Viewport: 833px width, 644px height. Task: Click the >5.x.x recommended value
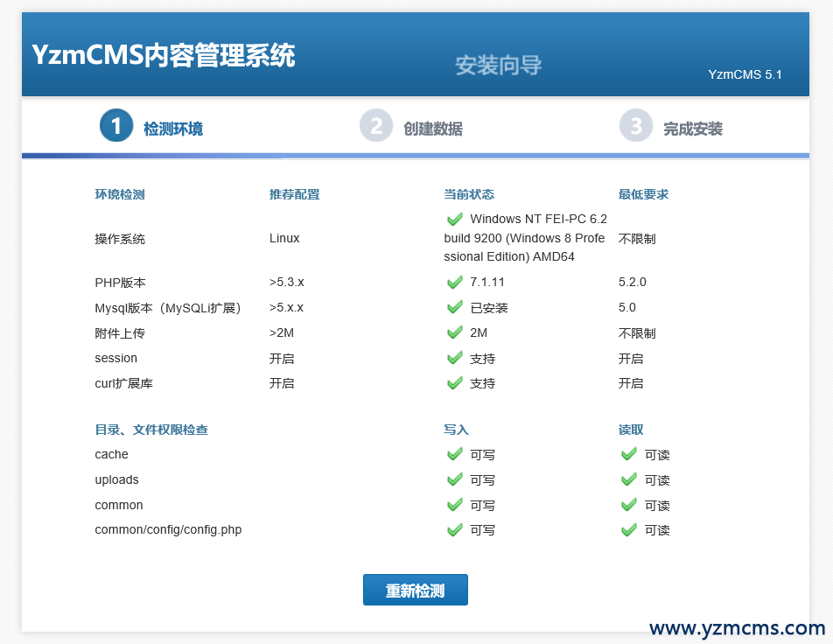[x=286, y=307]
